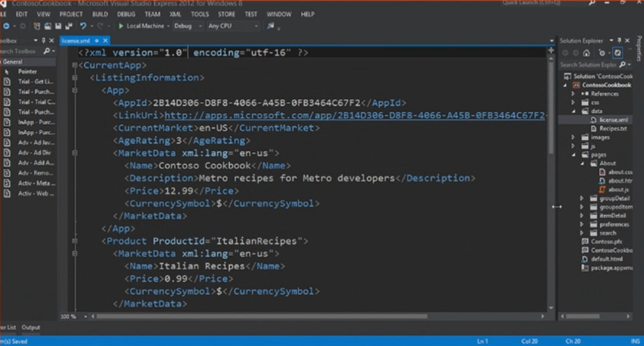The height and width of the screenshot is (346, 644).
Task: Click the editor horizontal scrollbar thumb
Action: pyautogui.click(x=262, y=316)
